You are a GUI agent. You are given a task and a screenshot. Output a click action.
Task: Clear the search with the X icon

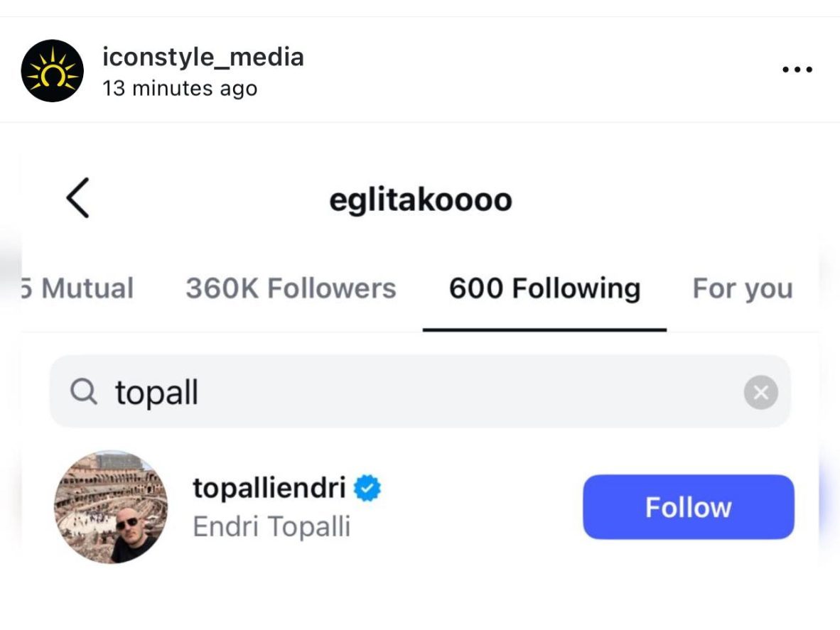[760, 393]
